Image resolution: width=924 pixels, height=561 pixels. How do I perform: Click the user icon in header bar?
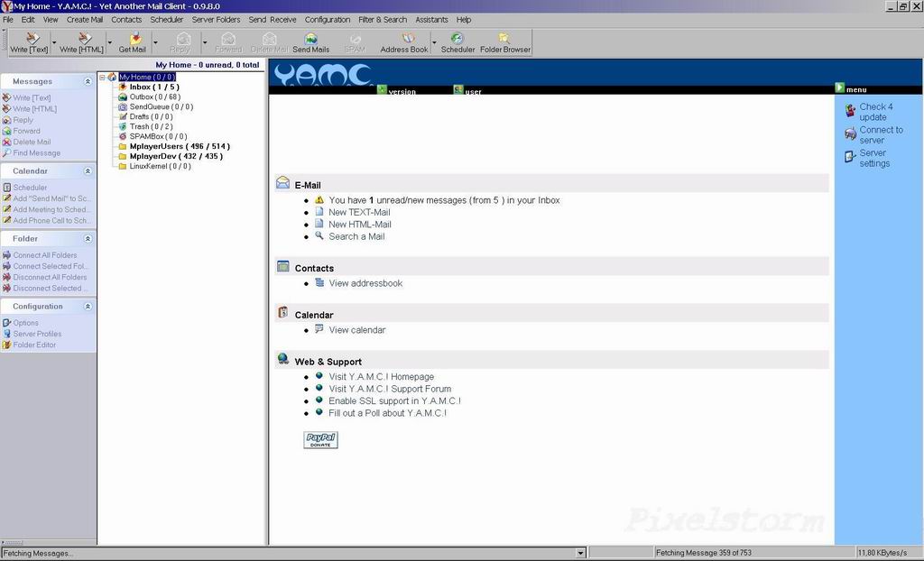click(458, 89)
